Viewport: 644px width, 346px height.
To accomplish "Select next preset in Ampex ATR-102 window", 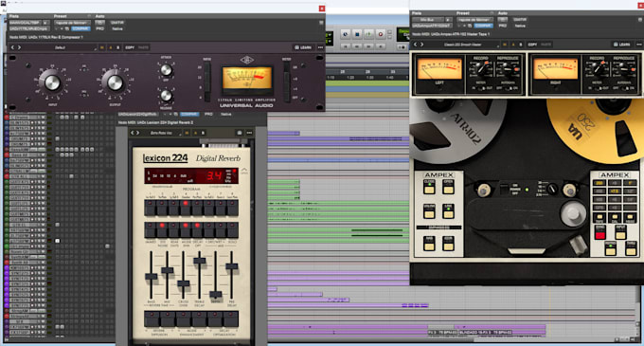I will [x=421, y=45].
